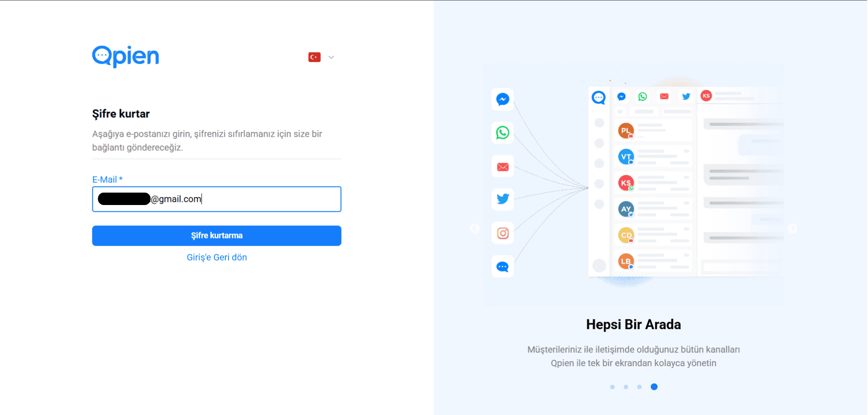The image size is (868, 415).
Task: Open the Turkish flag language selector
Action: tap(315, 57)
